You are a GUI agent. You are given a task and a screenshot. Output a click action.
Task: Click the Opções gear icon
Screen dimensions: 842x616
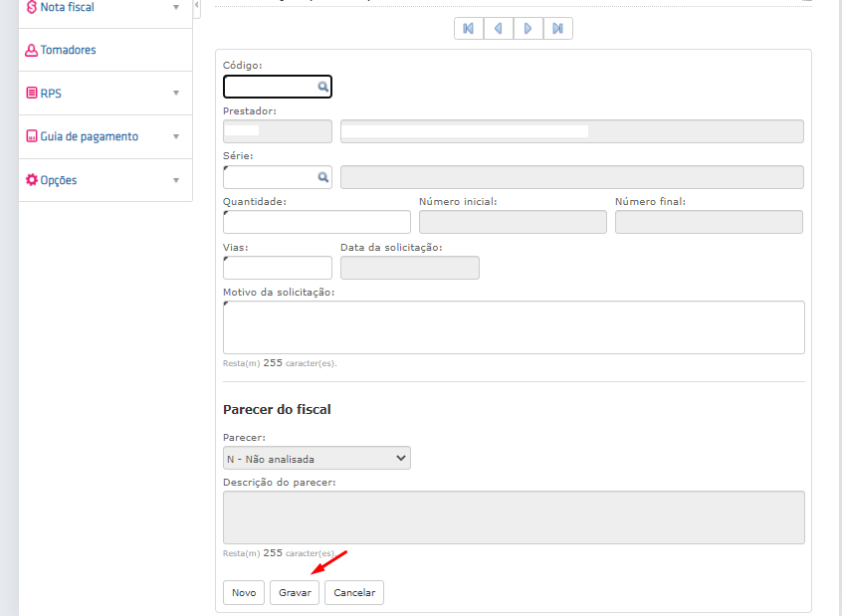point(32,180)
